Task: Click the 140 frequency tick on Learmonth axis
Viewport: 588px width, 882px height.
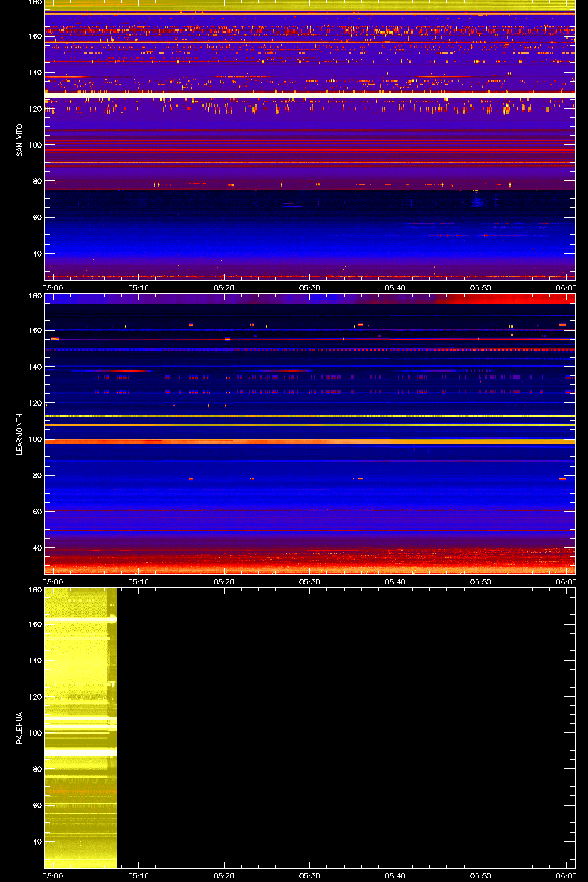Action: [x=35, y=367]
